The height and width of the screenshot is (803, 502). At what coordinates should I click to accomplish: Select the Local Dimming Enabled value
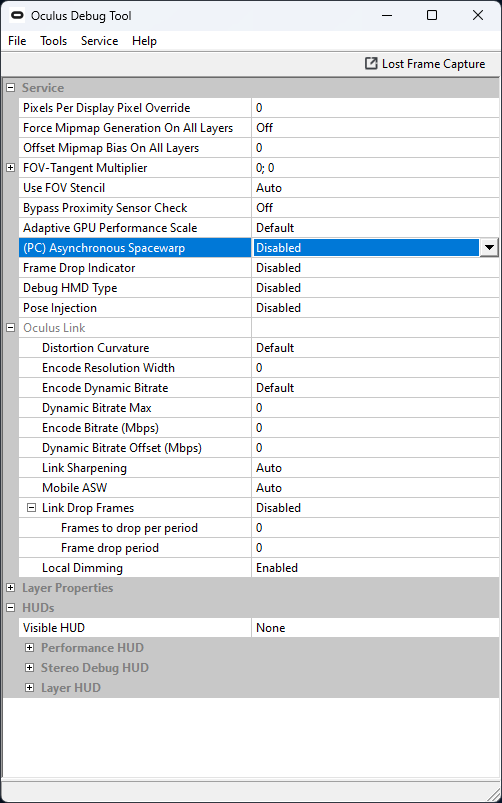click(x=375, y=567)
